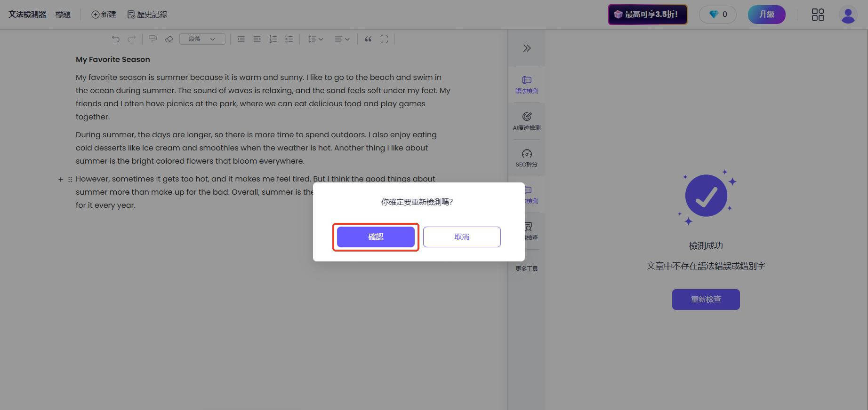Image resolution: width=868 pixels, height=410 pixels.
Task: Select the SEO評分 scoring tool
Action: [x=527, y=158]
